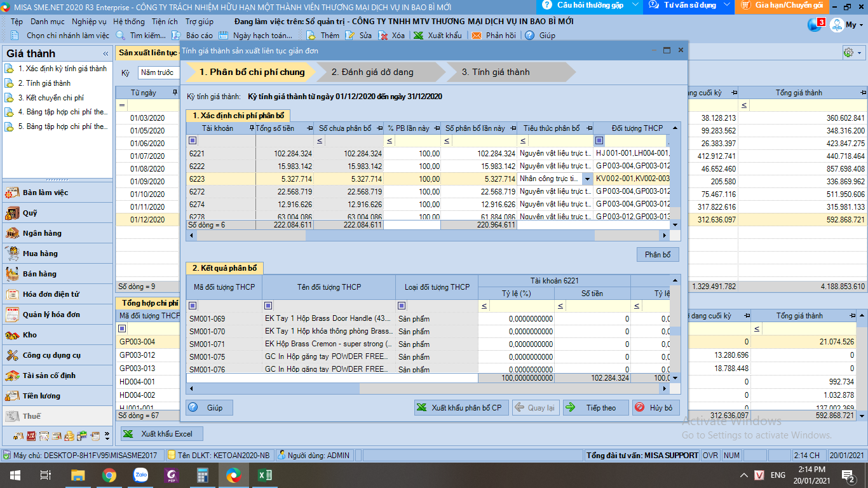Open Hóa đơn điện tử module
The width and height of the screenshot is (868, 488).
pos(57,294)
